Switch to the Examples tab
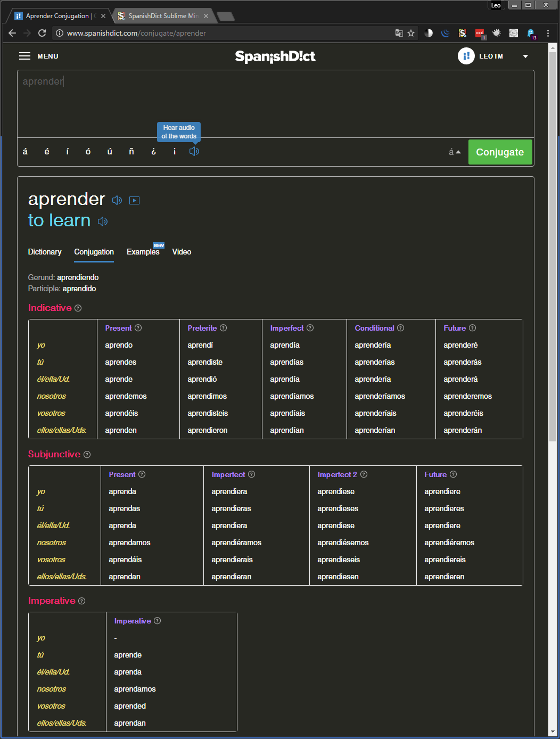Viewport: 560px width, 739px height. 143,252
